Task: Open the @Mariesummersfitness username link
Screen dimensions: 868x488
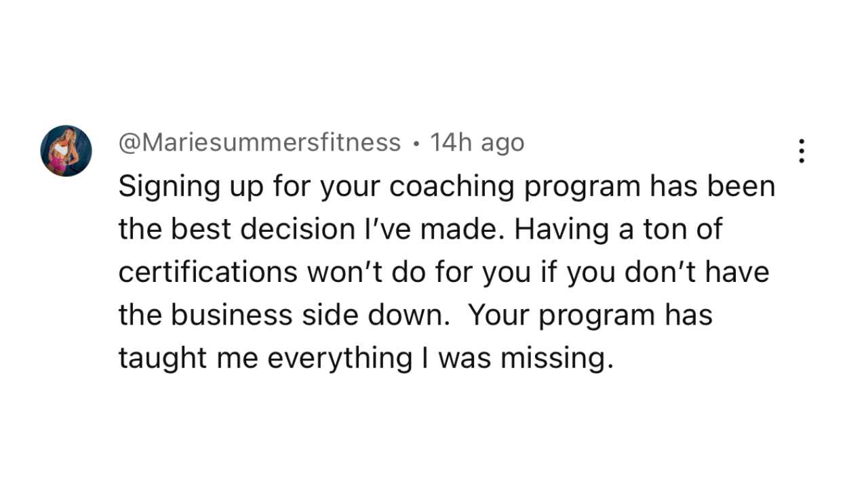Action: click(260, 143)
